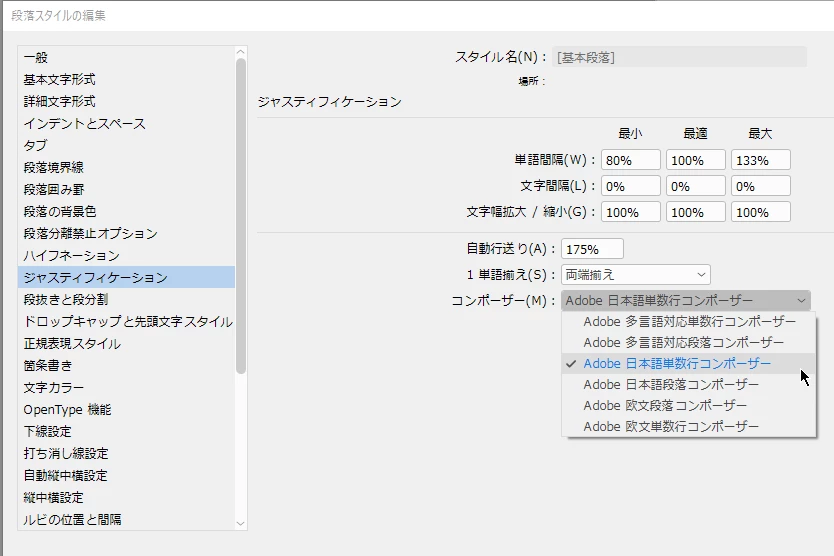Click 文字間隔 最適 field
The width and height of the screenshot is (834, 556).
click(x=696, y=186)
